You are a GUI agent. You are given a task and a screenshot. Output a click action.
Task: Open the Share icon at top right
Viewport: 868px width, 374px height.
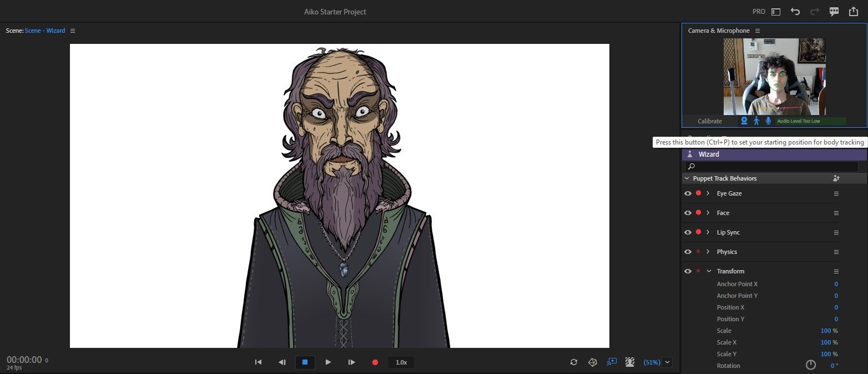(x=853, y=11)
